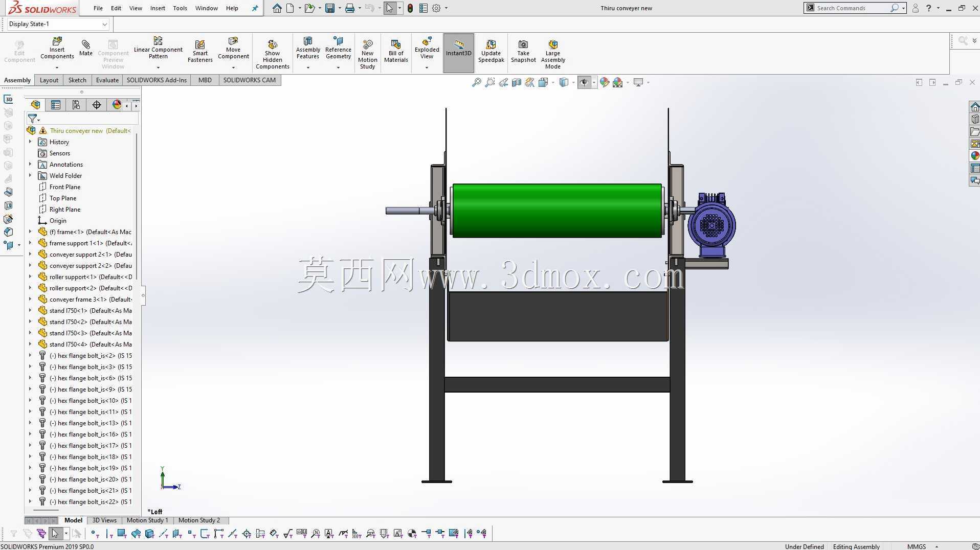The image size is (980, 550).
Task: Click the Help question mark icon
Action: [x=929, y=8]
